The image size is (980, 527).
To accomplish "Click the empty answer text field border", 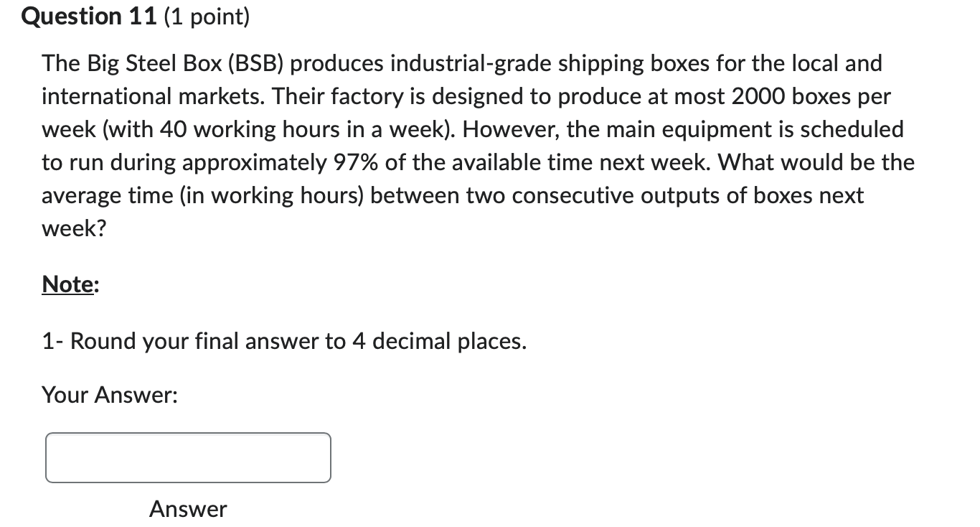I will click(x=187, y=434).
